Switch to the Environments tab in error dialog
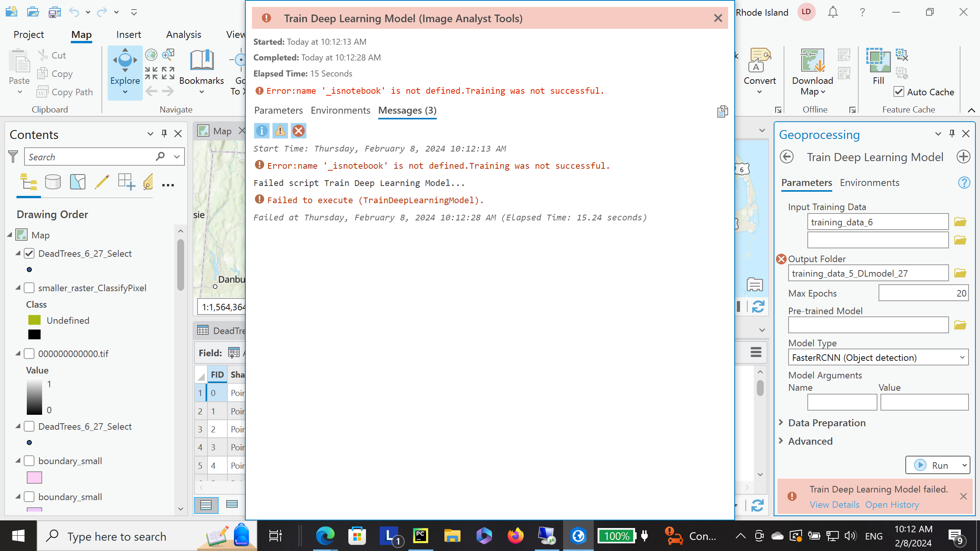The width and height of the screenshot is (980, 551). tap(340, 111)
